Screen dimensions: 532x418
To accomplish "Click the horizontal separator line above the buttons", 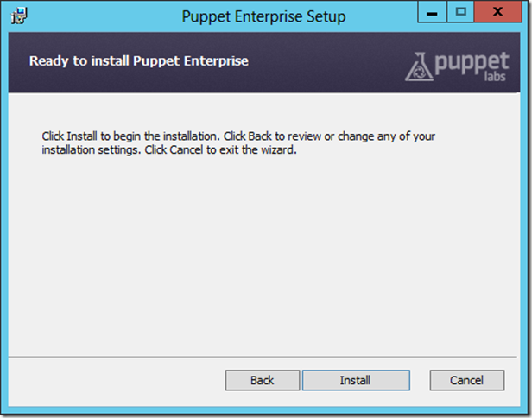I will pos(259,355).
